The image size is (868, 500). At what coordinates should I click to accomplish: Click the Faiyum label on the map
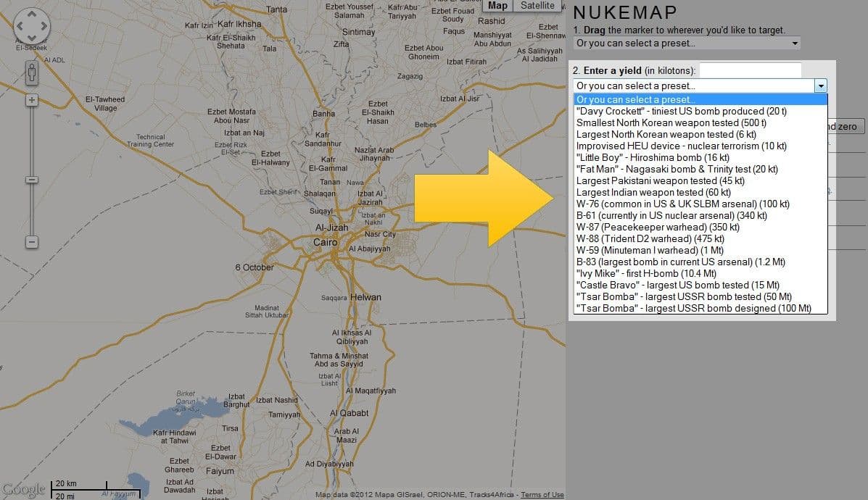click(220, 471)
